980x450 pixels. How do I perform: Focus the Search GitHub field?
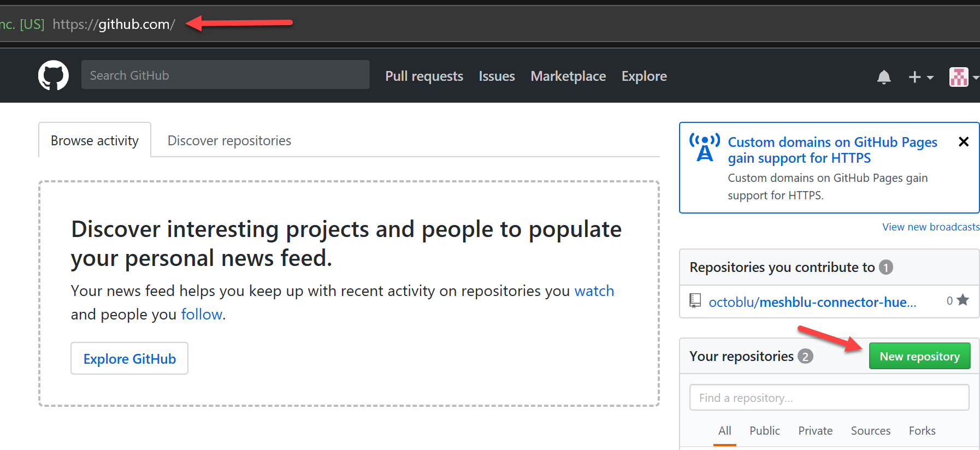(x=225, y=75)
